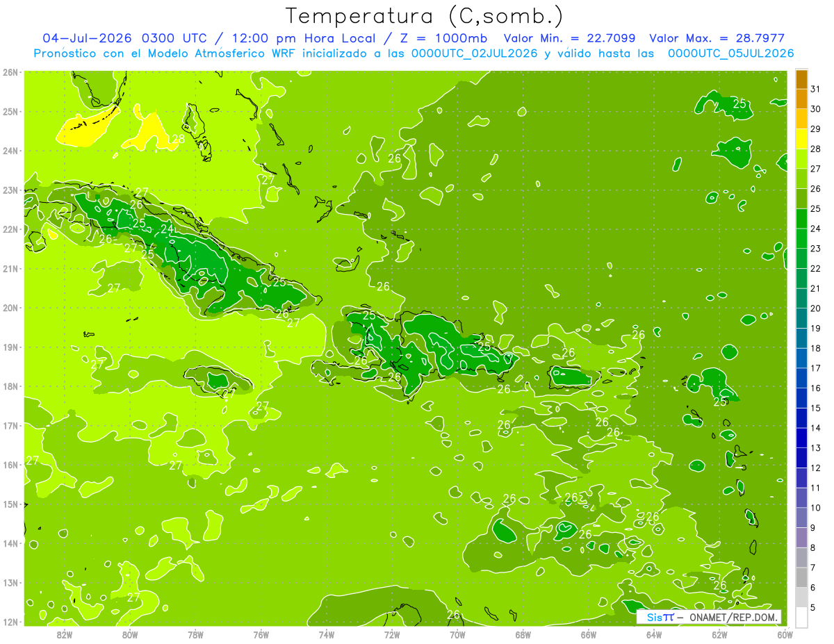
Task: Click longitude axis label '64W'
Action: [654, 634]
